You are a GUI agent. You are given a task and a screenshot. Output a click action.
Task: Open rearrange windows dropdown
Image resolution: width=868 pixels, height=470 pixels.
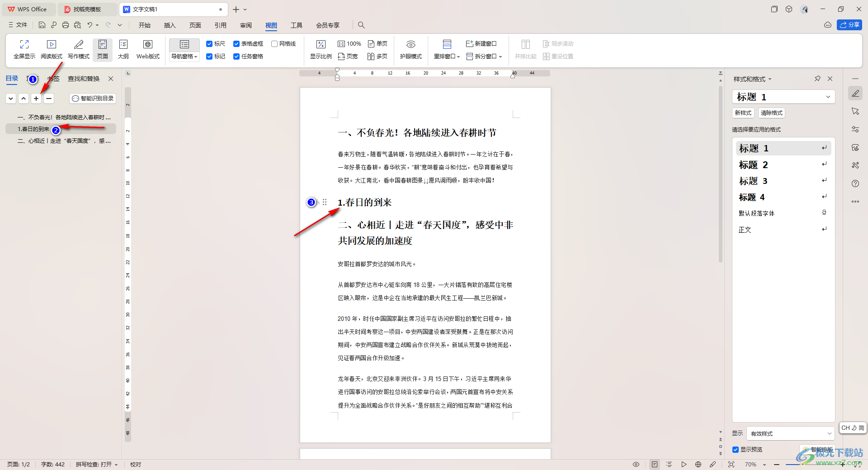click(x=447, y=56)
